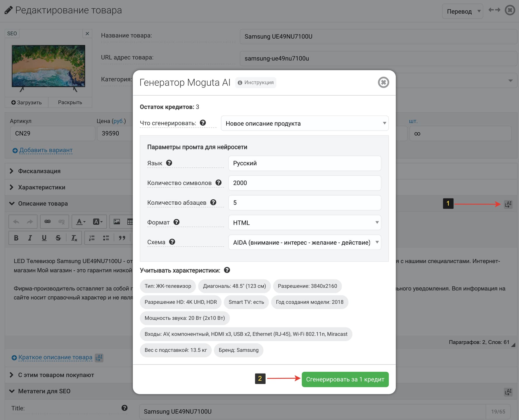This screenshot has height=420, width=519.
Task: Insert a numbered list via its icon
Action: (x=91, y=238)
